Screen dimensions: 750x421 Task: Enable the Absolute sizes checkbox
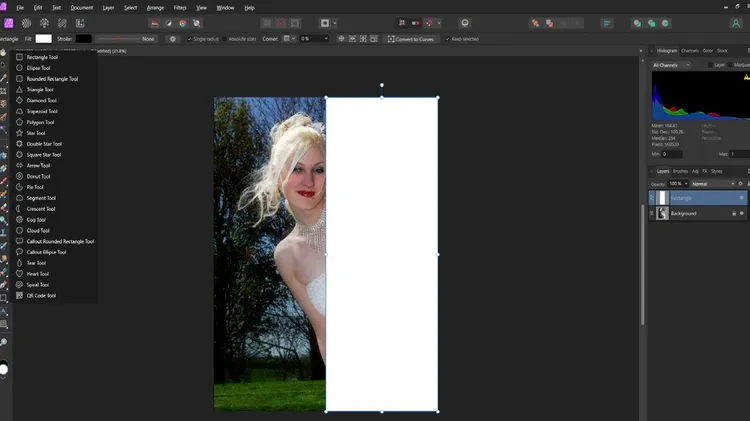[x=224, y=39]
